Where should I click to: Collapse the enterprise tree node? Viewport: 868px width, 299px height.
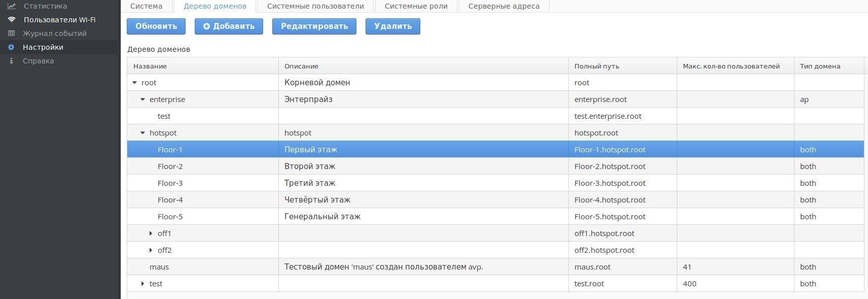(x=142, y=99)
